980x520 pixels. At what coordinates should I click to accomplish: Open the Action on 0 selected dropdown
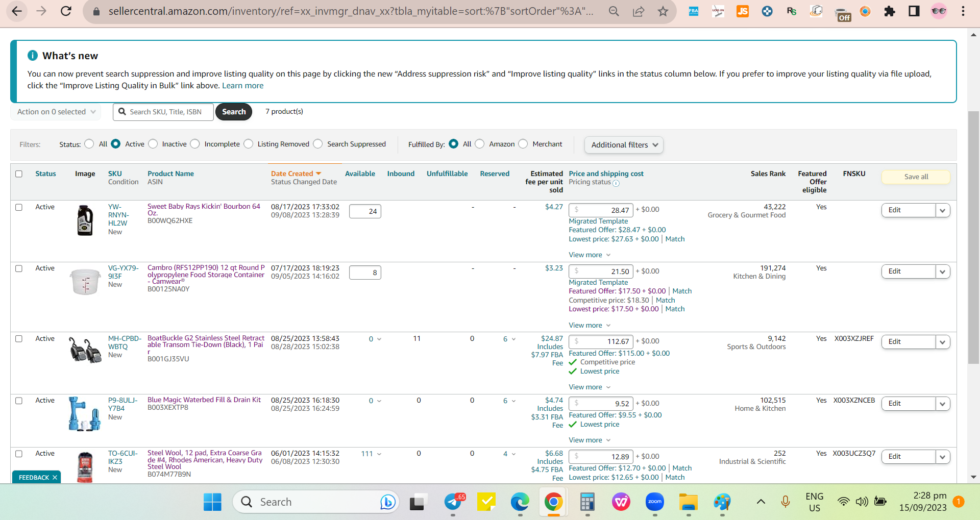click(56, 112)
